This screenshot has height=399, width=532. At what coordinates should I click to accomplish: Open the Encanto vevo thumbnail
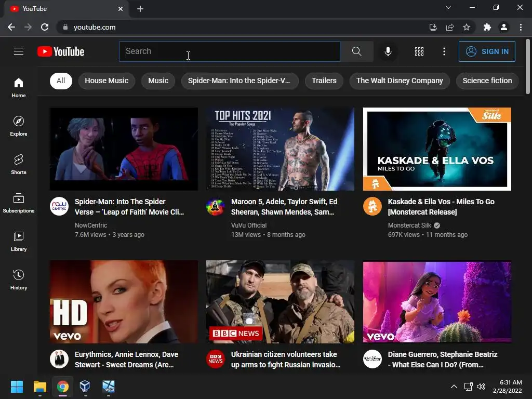pos(437,302)
